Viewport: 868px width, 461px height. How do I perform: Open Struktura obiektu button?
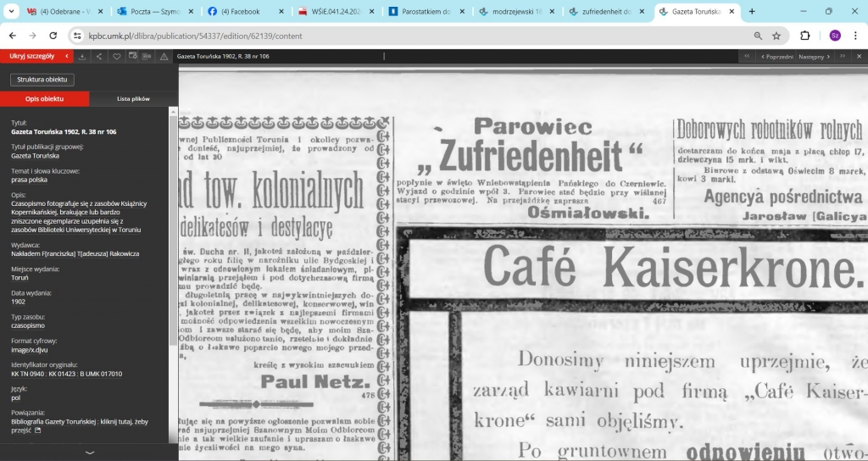coord(42,79)
